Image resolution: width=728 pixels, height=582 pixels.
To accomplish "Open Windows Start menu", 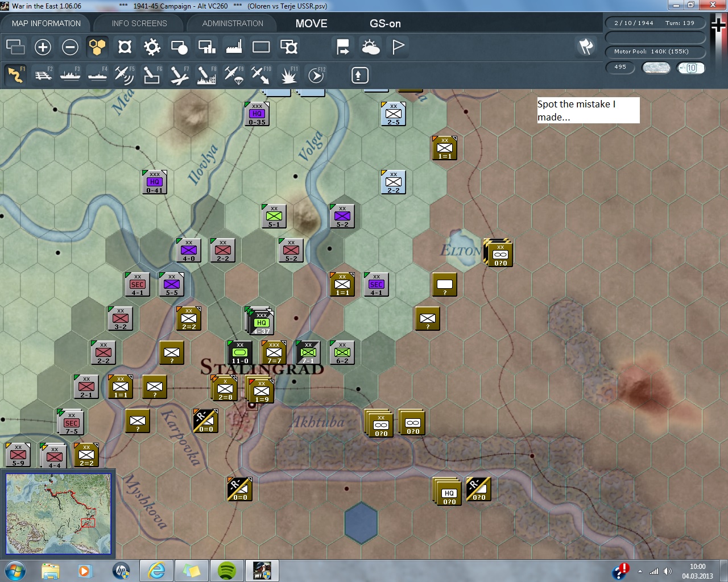I will [15, 571].
